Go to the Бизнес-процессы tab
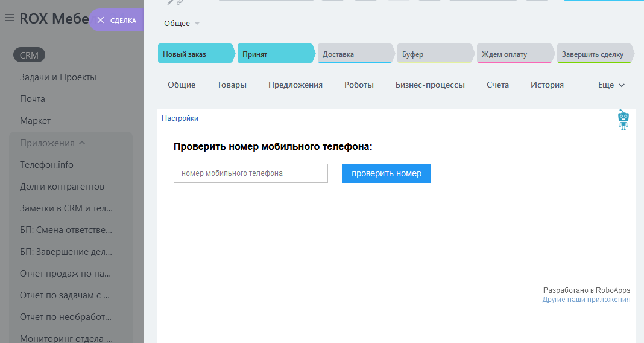Viewport: 644px width, 343px height. (x=430, y=85)
